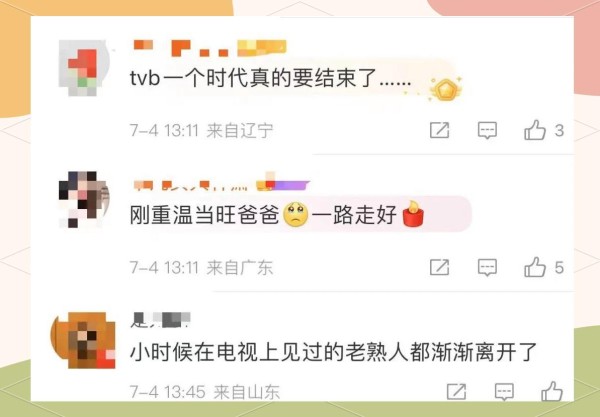The image size is (600, 417).
Task: Share the 一路走好 comment
Action: pyautogui.click(x=439, y=267)
